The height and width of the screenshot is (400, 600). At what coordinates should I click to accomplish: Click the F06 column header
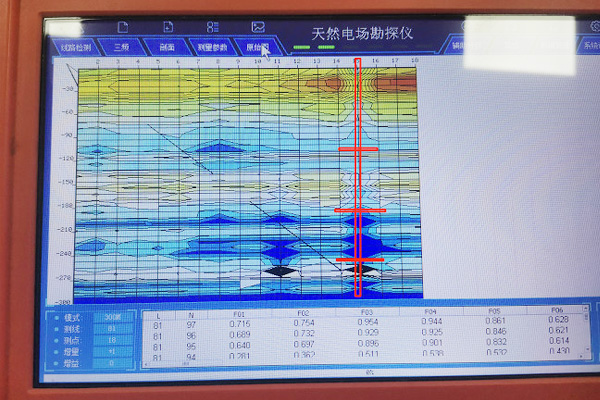click(558, 312)
